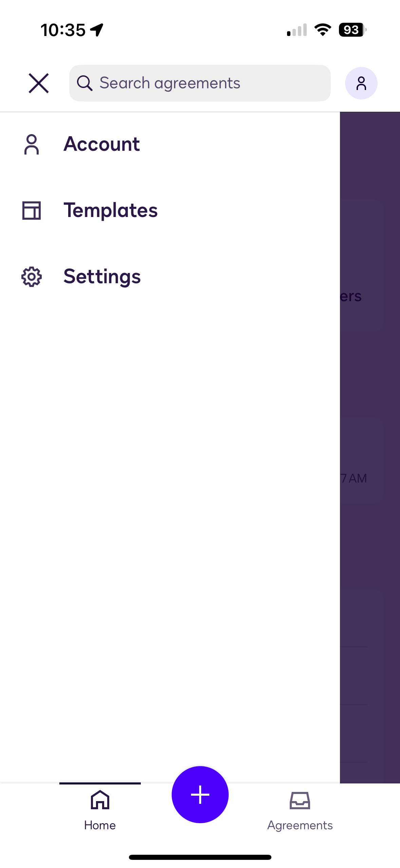Go to Templates in the menu
The image size is (400, 868).
111,210
